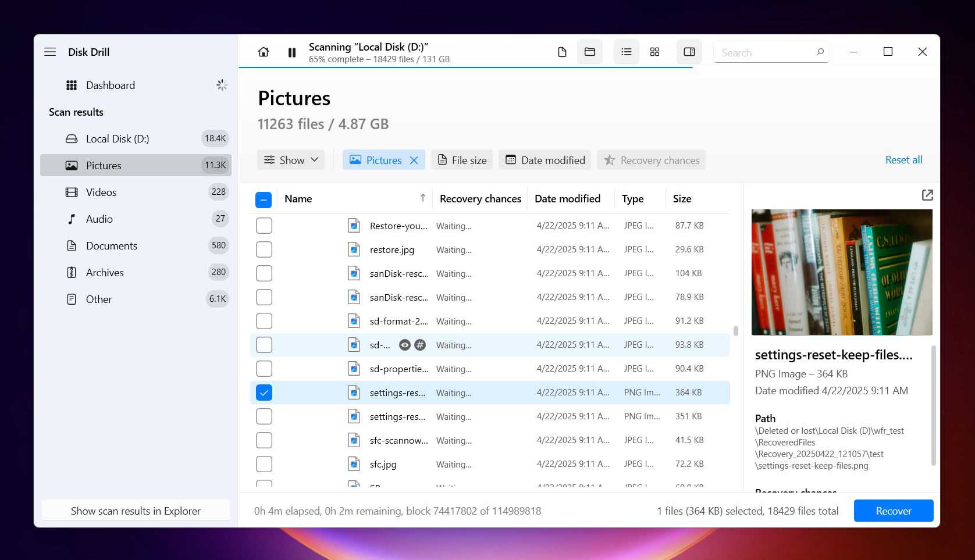Sort by the Size column header
This screenshot has width=975, height=560.
pos(682,199)
